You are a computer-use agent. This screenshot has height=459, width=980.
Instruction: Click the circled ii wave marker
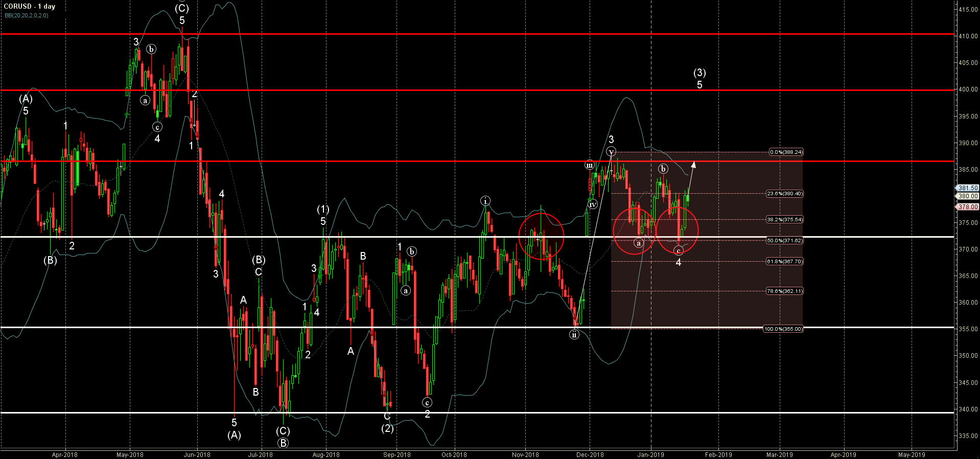coord(574,334)
